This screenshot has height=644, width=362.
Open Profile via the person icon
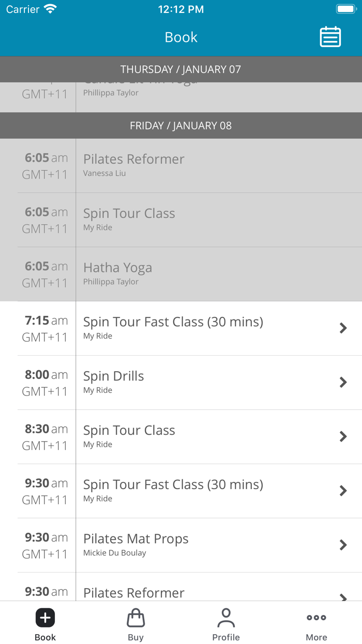[226, 617]
